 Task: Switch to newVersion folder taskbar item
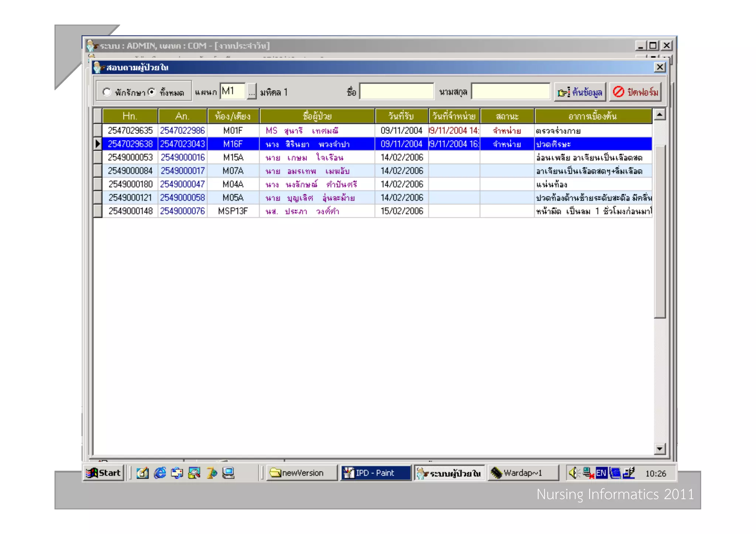click(x=301, y=473)
